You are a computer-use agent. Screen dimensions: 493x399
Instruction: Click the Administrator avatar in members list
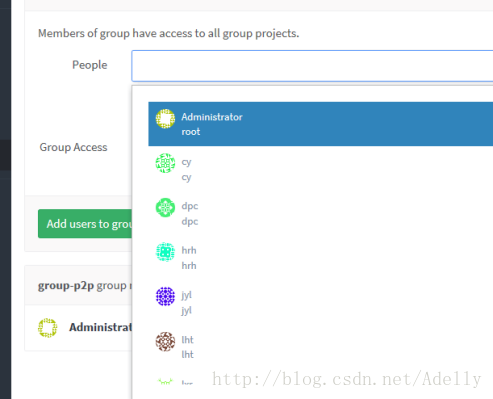tap(48, 328)
